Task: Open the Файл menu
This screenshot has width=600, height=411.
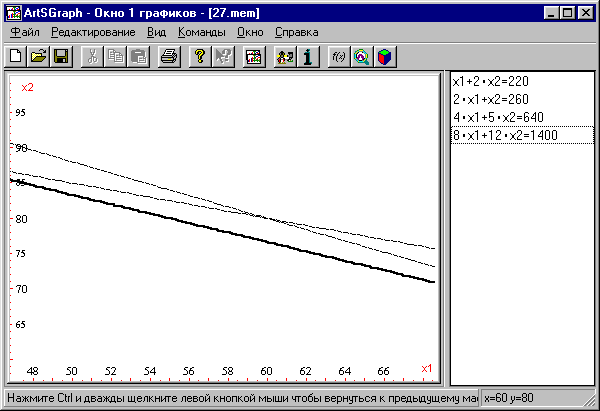Action: tap(26, 32)
